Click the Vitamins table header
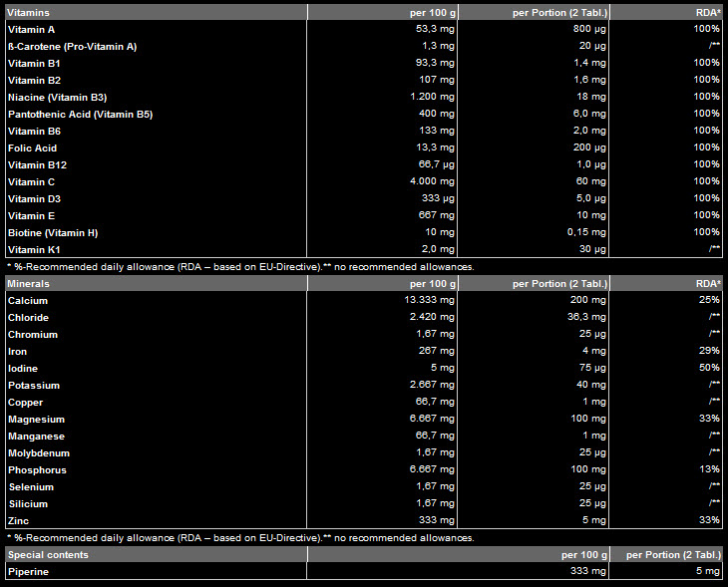This screenshot has width=728, height=587. click(x=28, y=13)
